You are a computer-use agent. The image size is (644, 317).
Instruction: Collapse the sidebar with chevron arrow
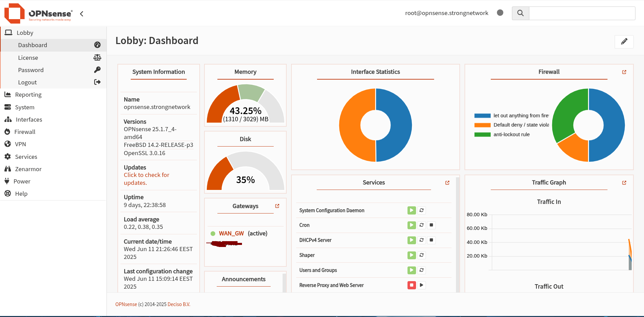click(82, 14)
